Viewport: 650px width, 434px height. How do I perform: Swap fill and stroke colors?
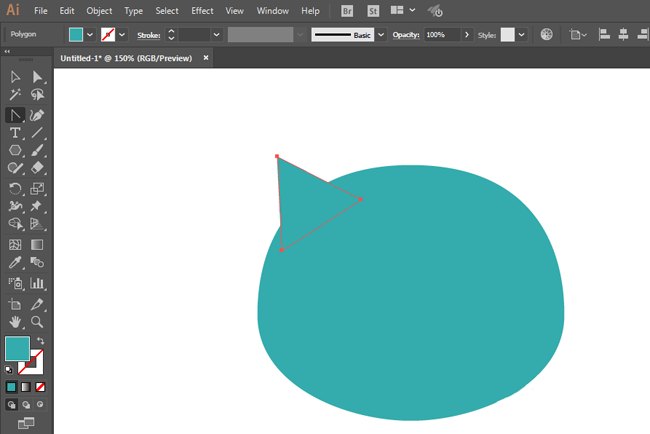(41, 342)
